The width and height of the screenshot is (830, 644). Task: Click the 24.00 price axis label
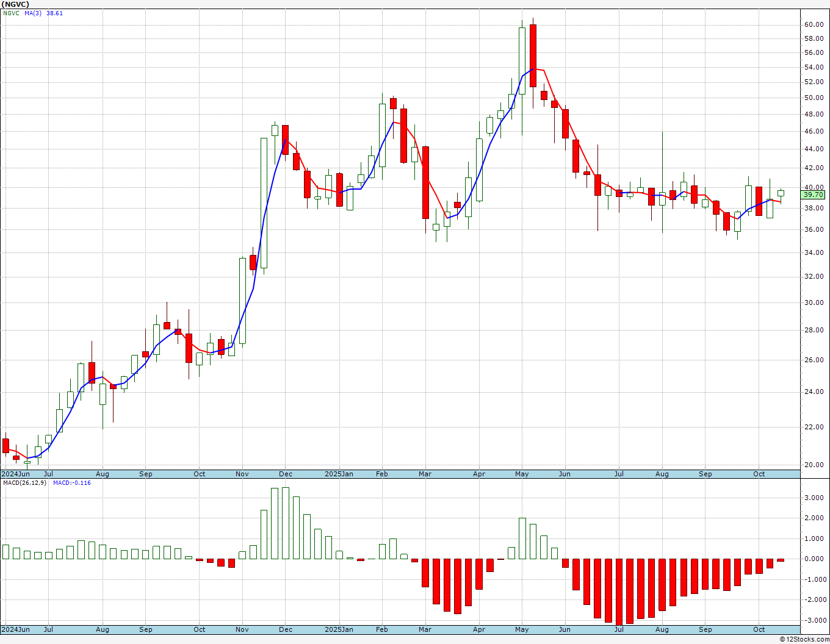pyautogui.click(x=814, y=392)
